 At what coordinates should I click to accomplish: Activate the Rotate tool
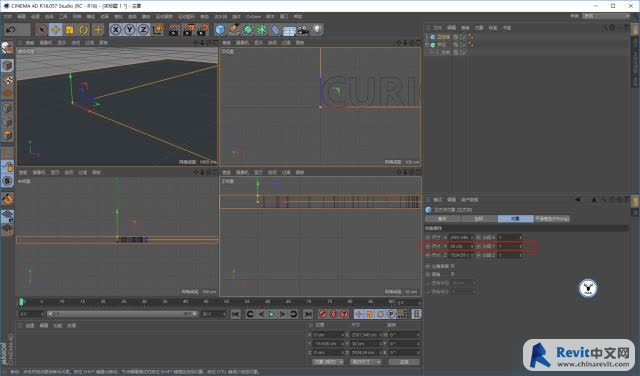[x=83, y=29]
